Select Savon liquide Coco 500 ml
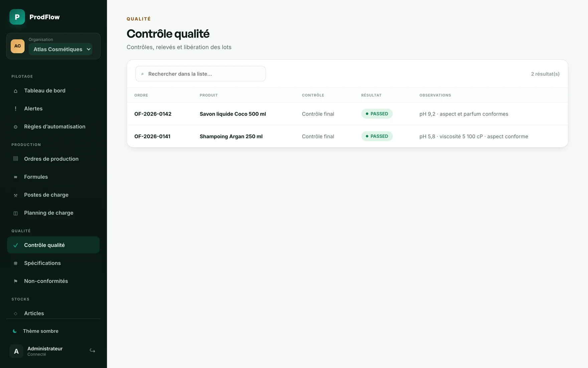 click(x=233, y=114)
